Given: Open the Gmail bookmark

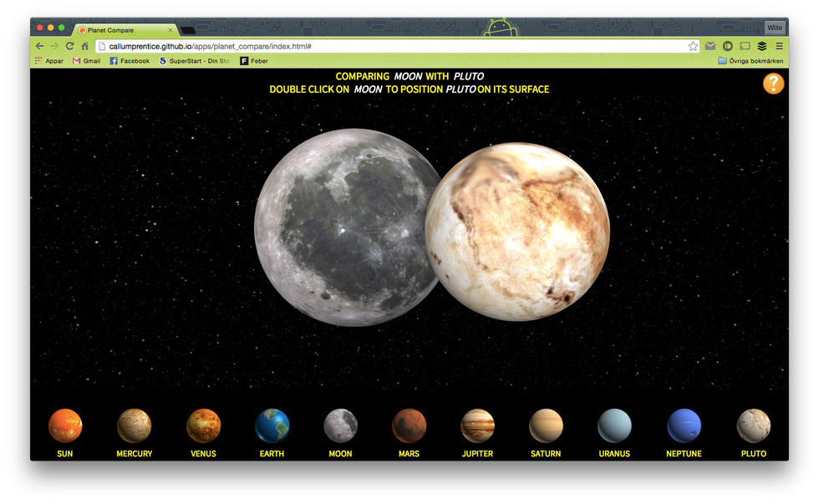Looking at the screenshot, I should 87,61.
